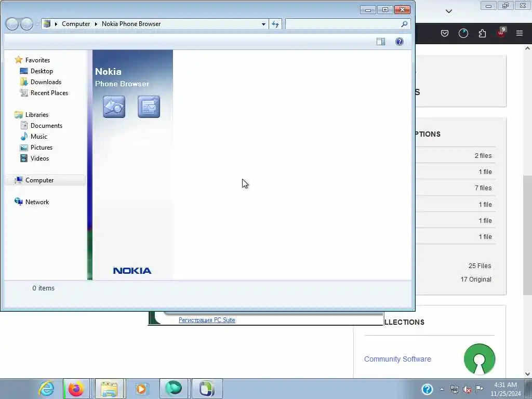Expand the recent pages dropdown arrow
The width and height of the screenshot is (532, 399).
click(37, 24)
